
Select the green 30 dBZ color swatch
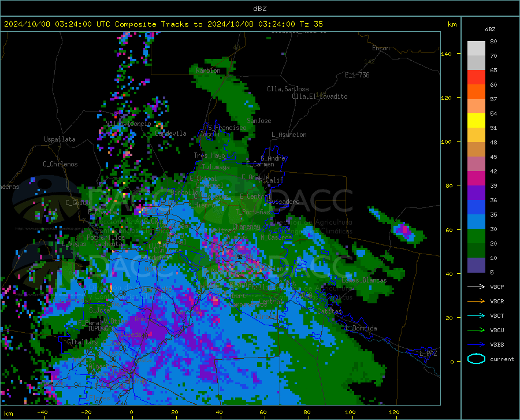(476, 236)
